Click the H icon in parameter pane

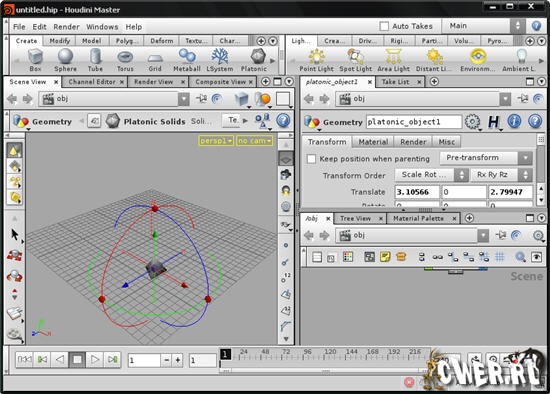(x=494, y=122)
